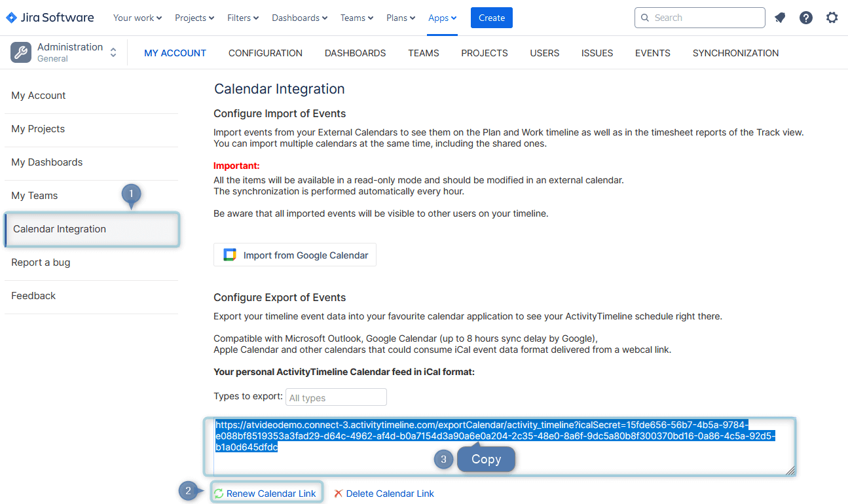This screenshot has height=504, width=848.
Task: Click the Google Calendar icon
Action: pyautogui.click(x=229, y=255)
